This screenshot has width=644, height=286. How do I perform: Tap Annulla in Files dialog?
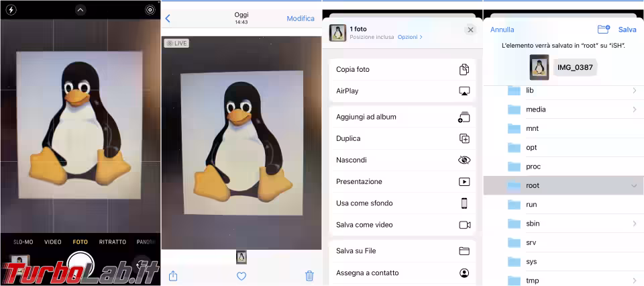click(502, 30)
